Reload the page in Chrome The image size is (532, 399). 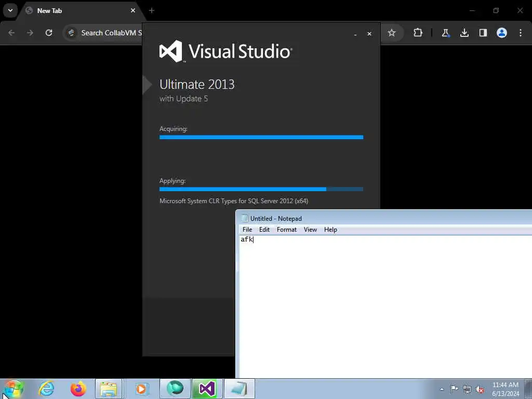(49, 33)
